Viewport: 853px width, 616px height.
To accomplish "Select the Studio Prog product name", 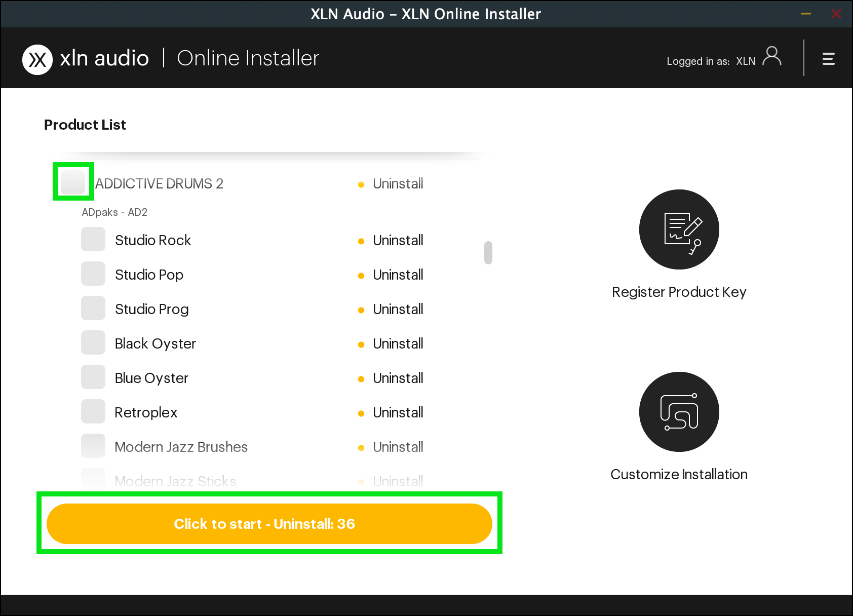I will (151, 310).
